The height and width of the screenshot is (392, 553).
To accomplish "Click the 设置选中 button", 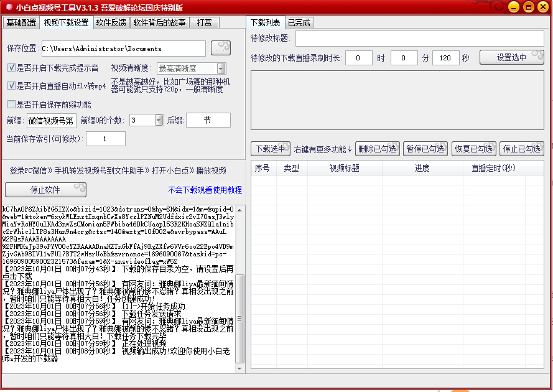I will coord(511,58).
